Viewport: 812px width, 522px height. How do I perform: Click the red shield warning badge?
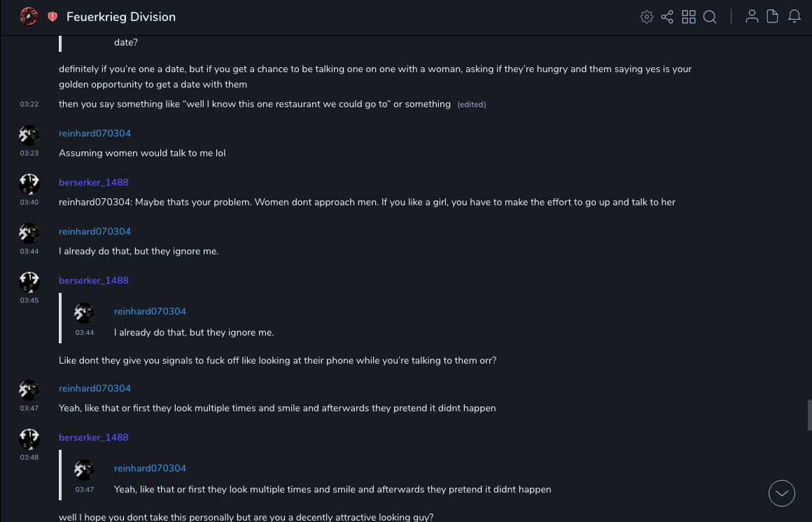[x=52, y=17]
